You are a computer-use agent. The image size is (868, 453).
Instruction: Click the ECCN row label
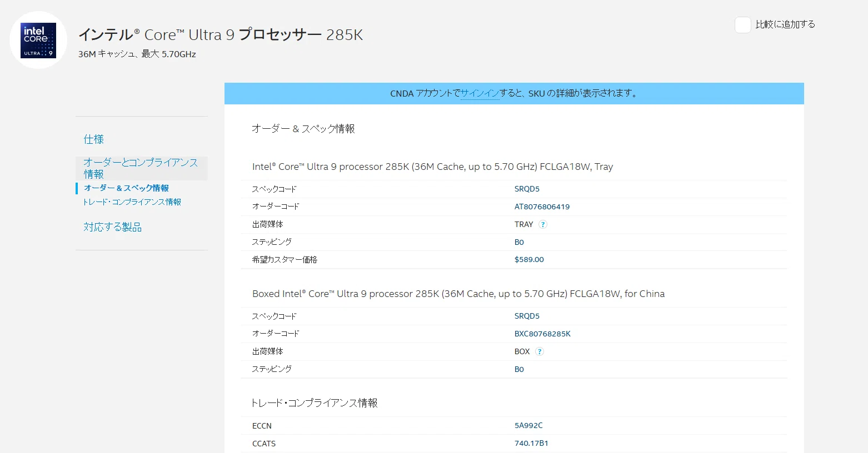point(262,426)
